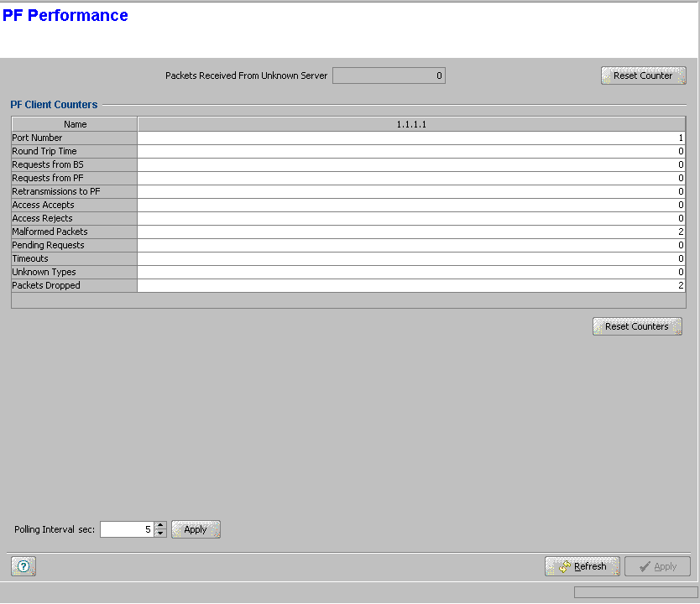The image size is (700, 604).
Task: Select the Retransmissions to PF row
Action: click(75, 191)
